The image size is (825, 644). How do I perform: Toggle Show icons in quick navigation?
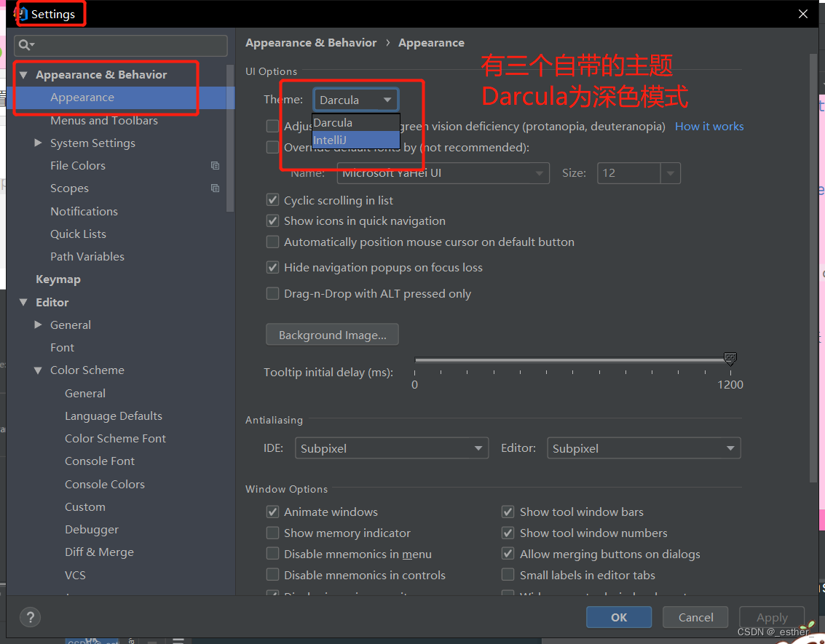pos(272,220)
